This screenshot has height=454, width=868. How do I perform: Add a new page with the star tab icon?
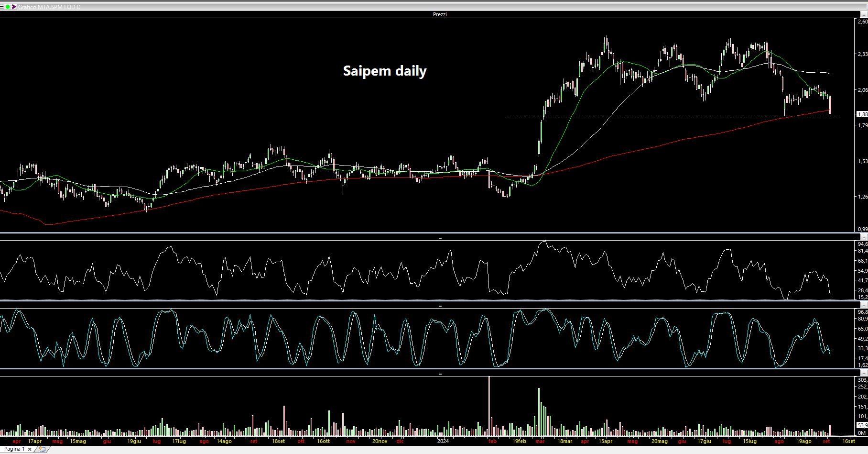coord(42,449)
